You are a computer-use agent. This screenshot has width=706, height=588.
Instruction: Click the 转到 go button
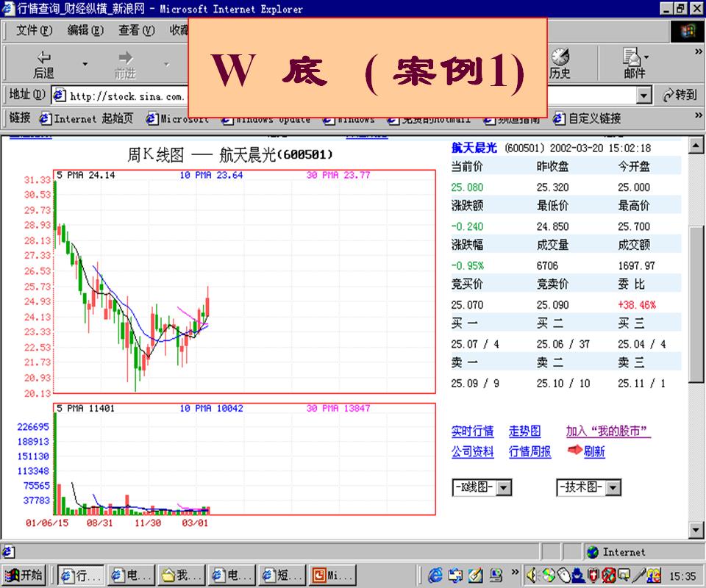coord(680,95)
